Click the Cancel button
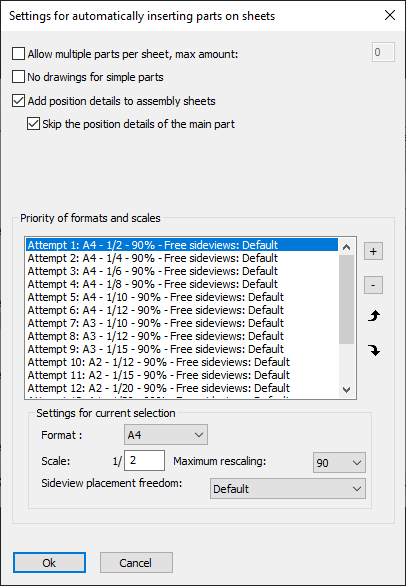Image resolution: width=406 pixels, height=586 pixels. (136, 562)
